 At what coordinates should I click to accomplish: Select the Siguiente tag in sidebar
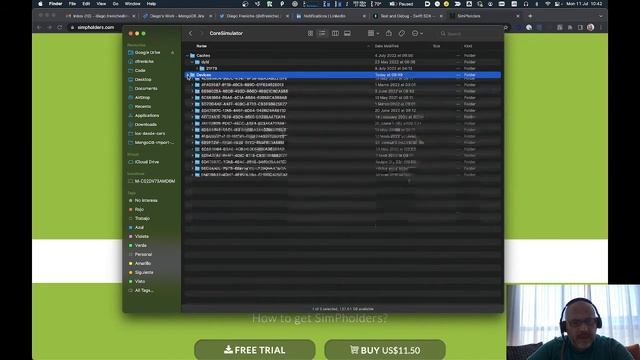[144, 272]
